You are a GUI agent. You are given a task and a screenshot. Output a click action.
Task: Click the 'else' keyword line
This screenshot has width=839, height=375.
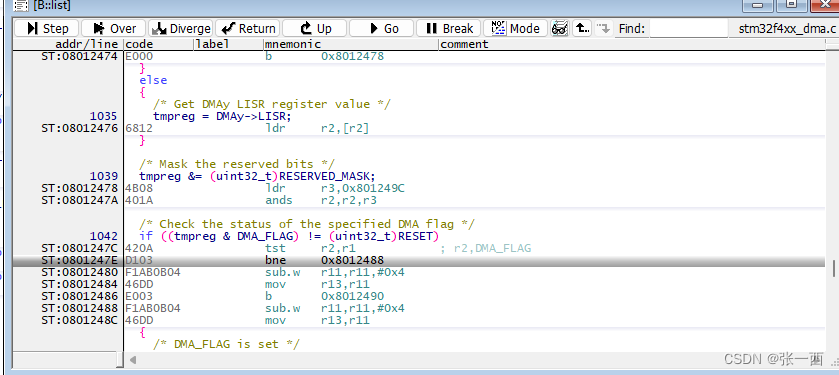click(153, 80)
